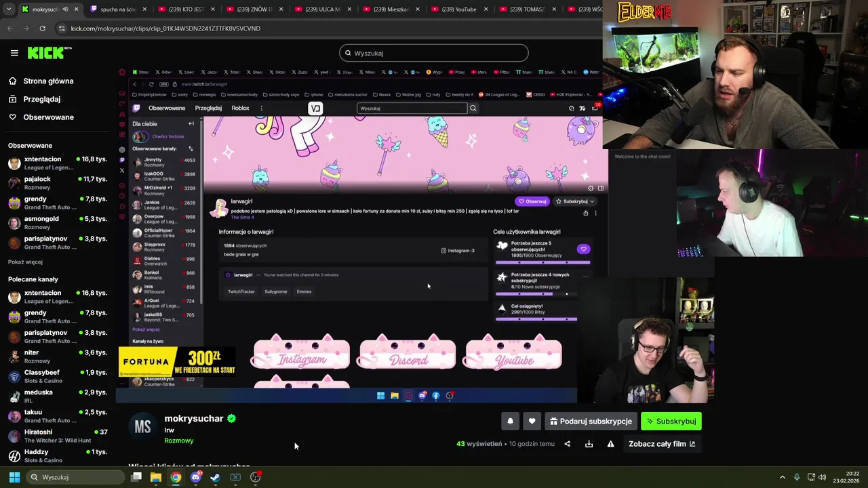Click the report warning triangle icon
The width and height of the screenshot is (868, 488).
coord(610,444)
